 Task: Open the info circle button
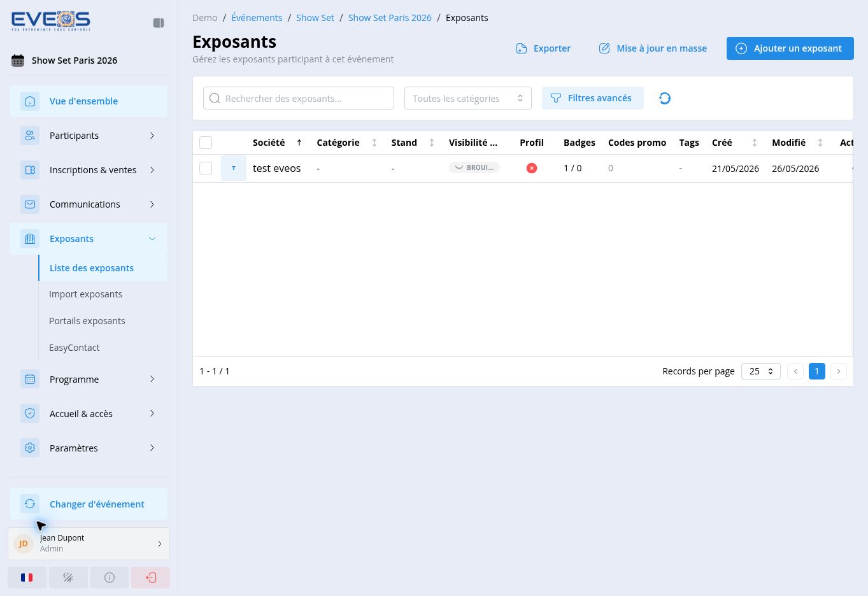click(x=110, y=578)
